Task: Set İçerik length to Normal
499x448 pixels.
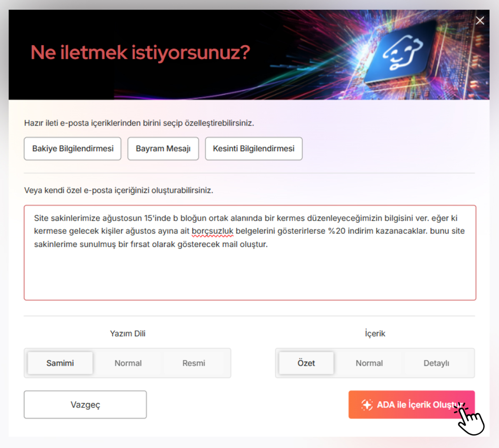Action: 369,363
